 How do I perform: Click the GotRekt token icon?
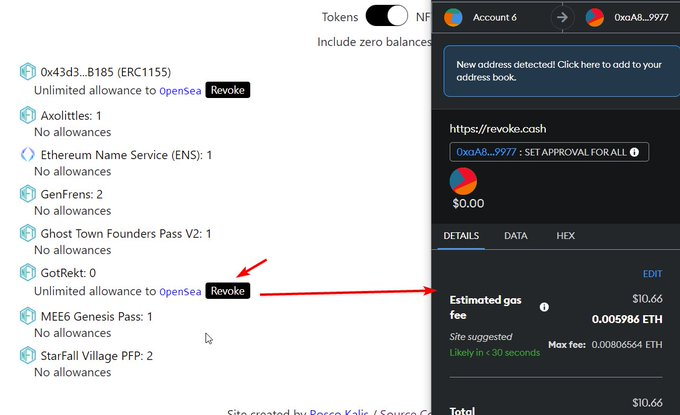[x=27, y=272]
